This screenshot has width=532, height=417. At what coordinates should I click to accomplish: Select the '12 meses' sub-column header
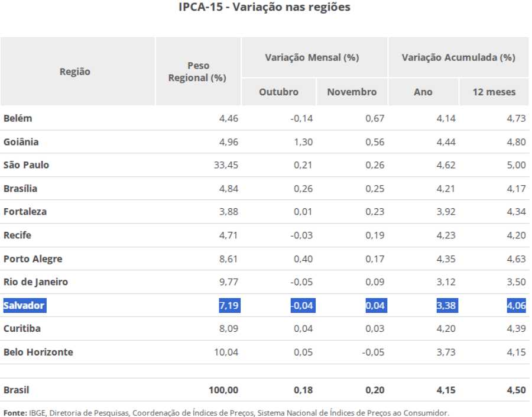pyautogui.click(x=494, y=92)
